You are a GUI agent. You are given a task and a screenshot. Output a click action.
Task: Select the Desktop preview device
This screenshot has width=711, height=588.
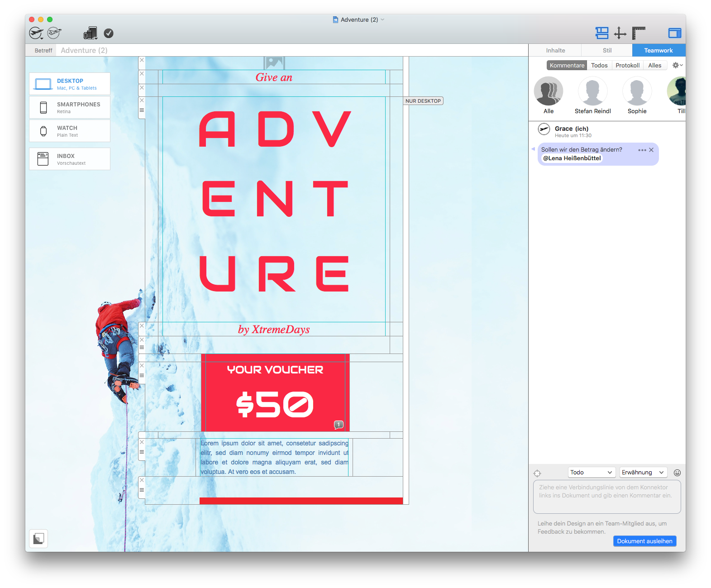pyautogui.click(x=70, y=84)
